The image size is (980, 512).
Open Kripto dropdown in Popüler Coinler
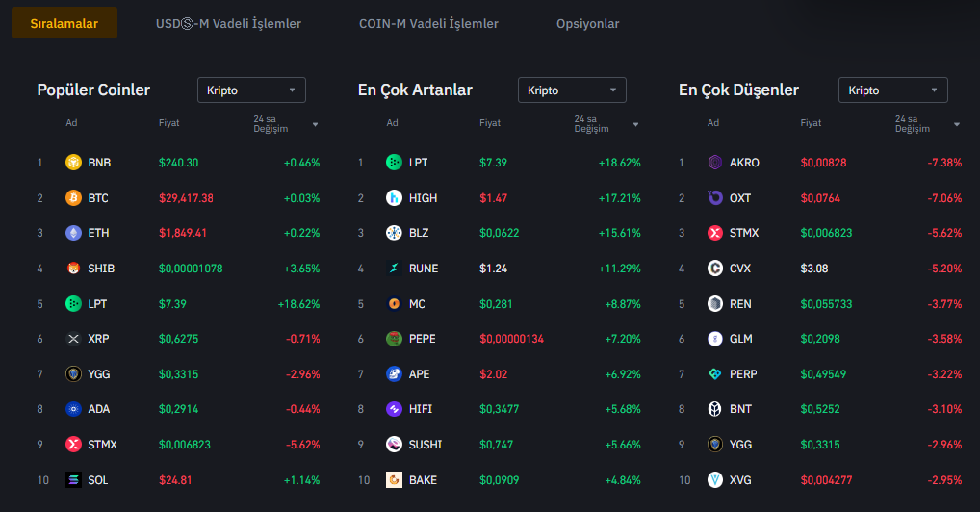pyautogui.click(x=251, y=90)
